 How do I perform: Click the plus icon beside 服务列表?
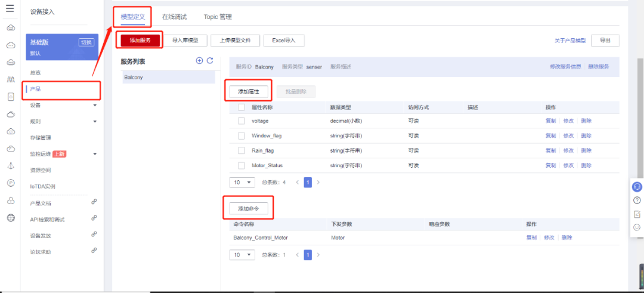point(199,60)
